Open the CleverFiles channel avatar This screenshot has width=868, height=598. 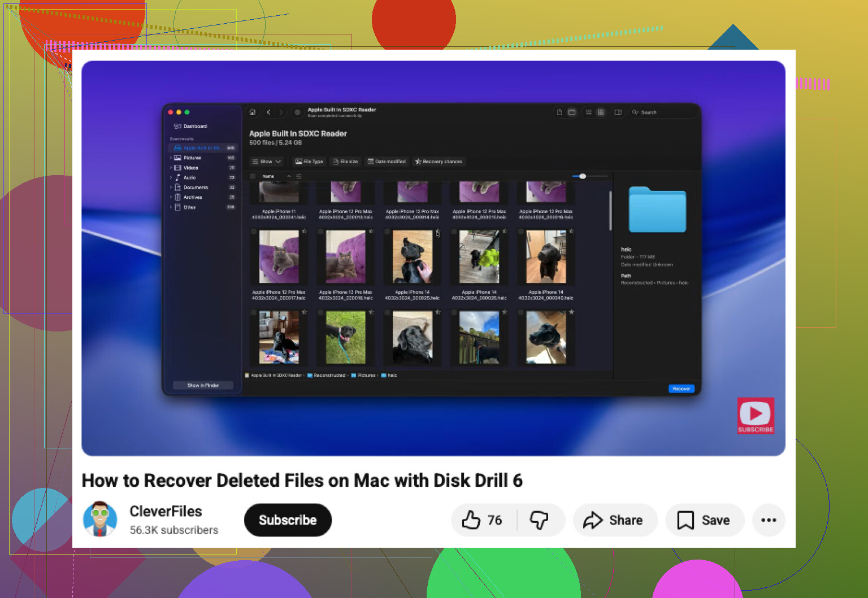click(x=100, y=520)
